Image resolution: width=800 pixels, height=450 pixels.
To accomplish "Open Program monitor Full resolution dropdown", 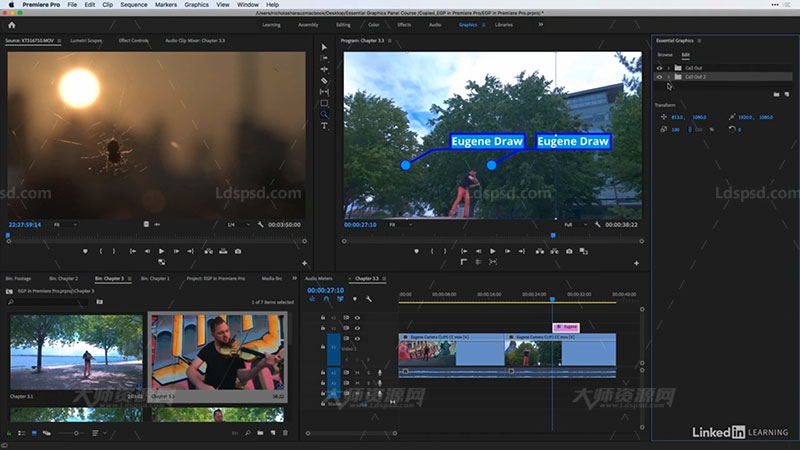I will [x=575, y=224].
